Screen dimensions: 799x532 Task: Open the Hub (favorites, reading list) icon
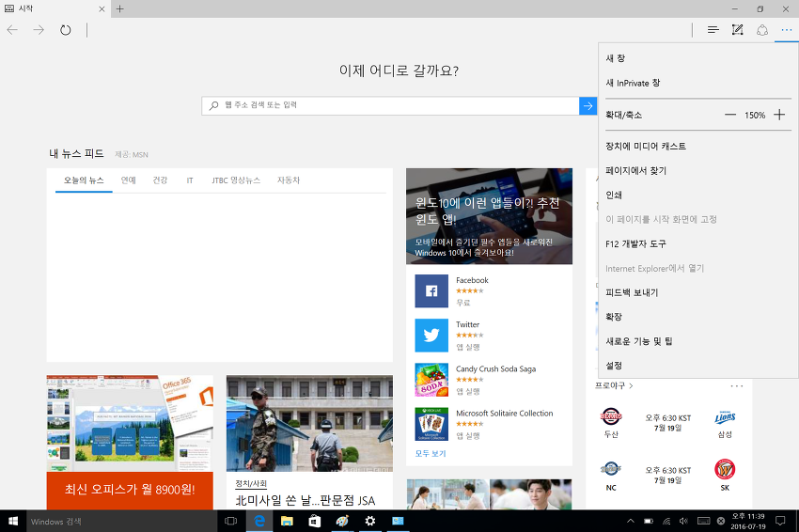(x=713, y=30)
